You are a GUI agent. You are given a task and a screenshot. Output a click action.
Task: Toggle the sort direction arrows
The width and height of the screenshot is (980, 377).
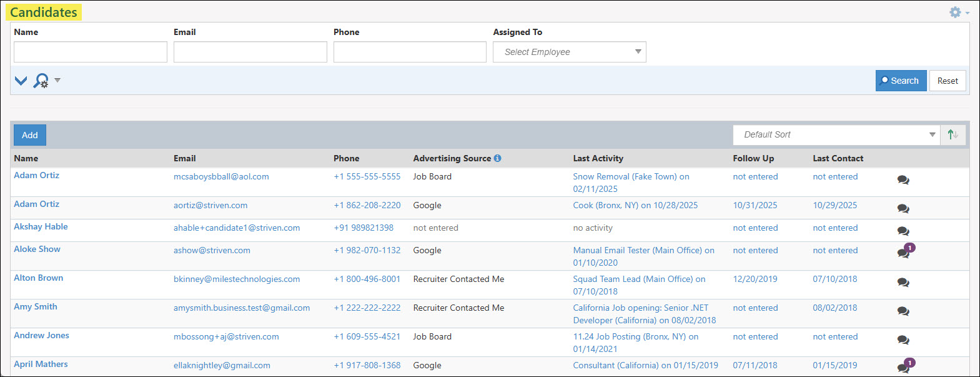tap(953, 134)
